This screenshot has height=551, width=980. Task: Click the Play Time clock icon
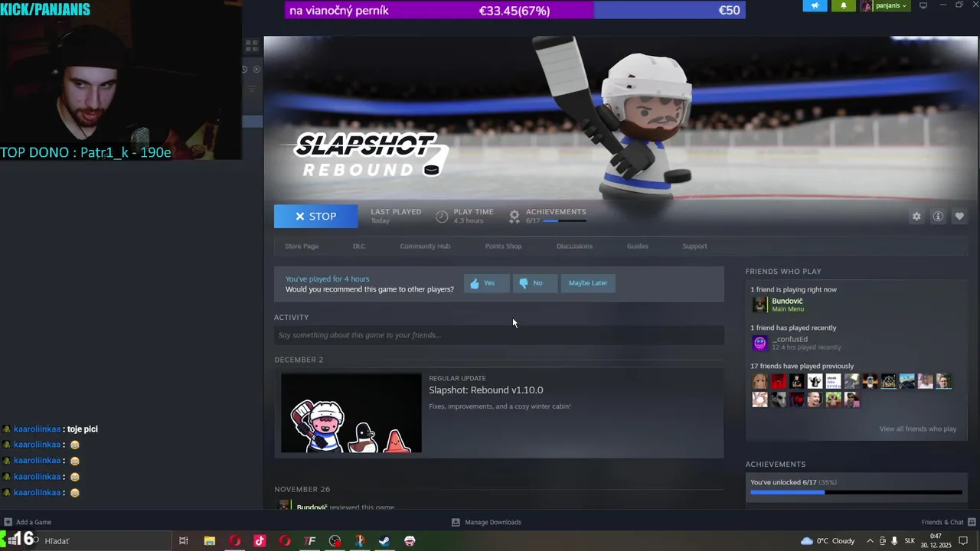point(442,217)
